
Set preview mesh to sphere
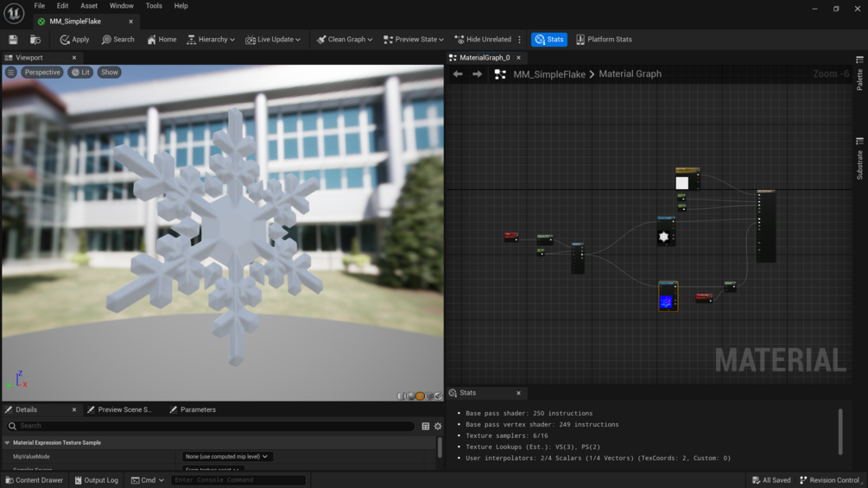(411, 396)
